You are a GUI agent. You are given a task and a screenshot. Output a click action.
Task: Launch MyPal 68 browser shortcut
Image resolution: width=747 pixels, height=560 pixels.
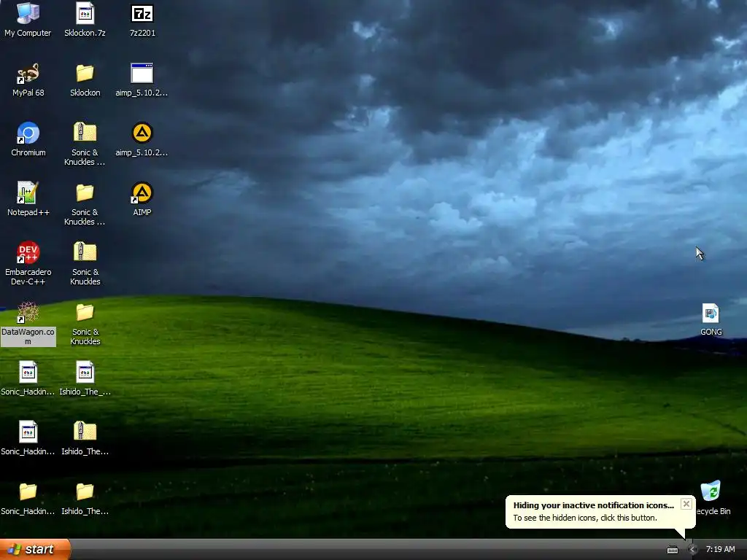click(28, 79)
